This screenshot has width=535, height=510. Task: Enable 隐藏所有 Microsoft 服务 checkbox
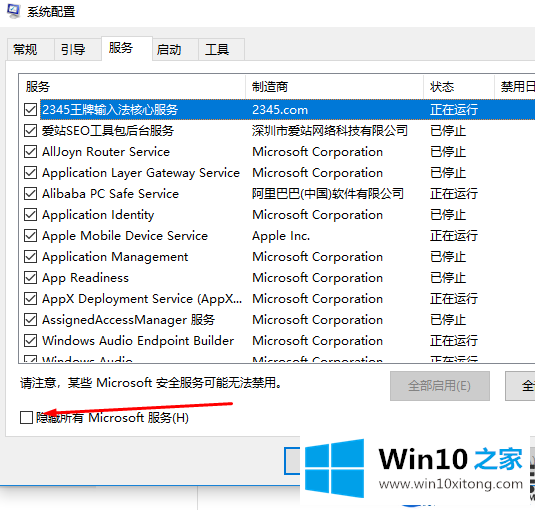tap(26, 418)
